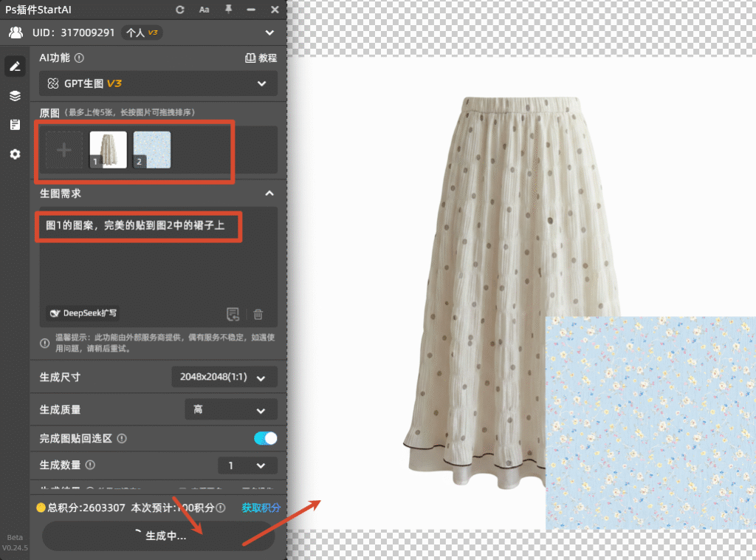Click the info icon beside 本次预计 points
Screen dimensions: 756x560
pos(221,508)
